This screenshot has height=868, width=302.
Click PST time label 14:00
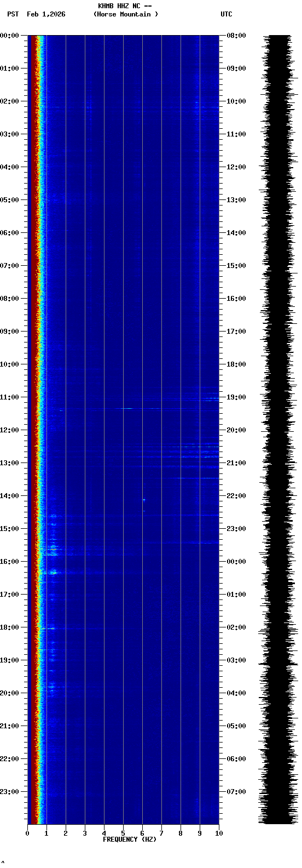9,496
